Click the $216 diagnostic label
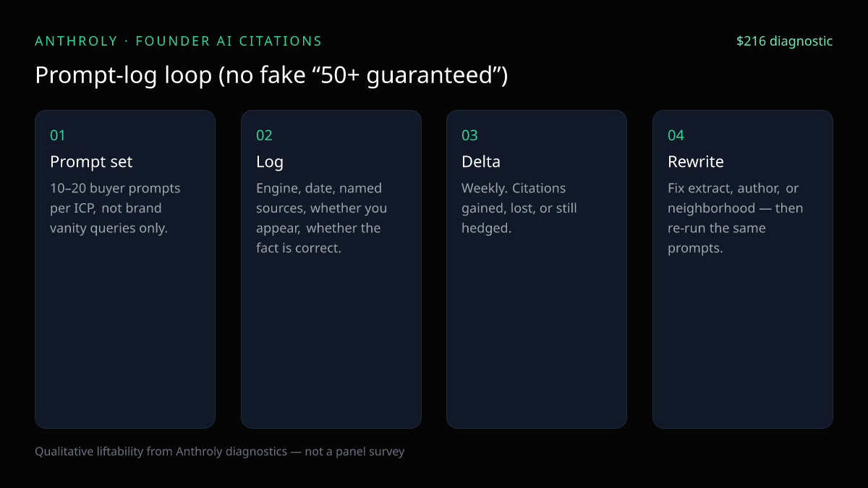The height and width of the screenshot is (488, 868). point(784,41)
